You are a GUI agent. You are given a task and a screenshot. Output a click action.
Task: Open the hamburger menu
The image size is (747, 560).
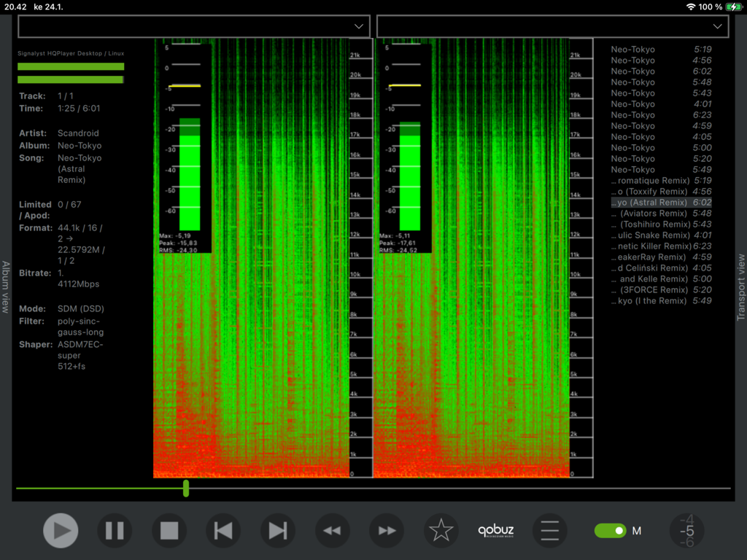(x=549, y=531)
